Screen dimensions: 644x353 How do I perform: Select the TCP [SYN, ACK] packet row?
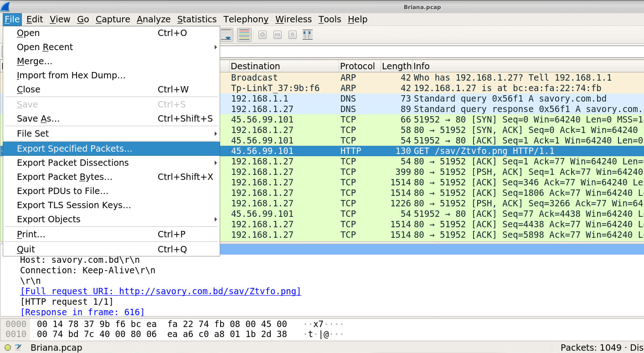pyautogui.click(x=432, y=130)
